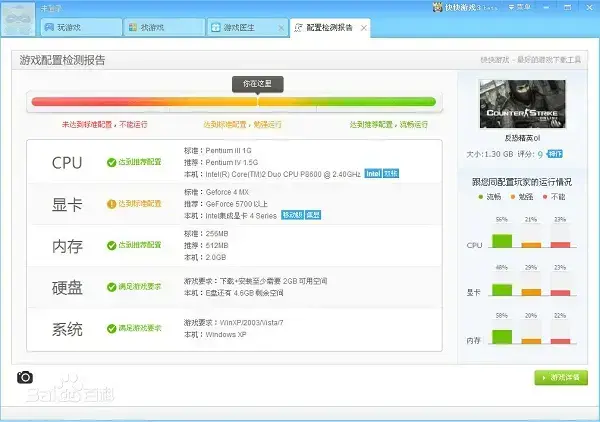Click the 你在这里 marker on the rating bar
Image resolution: width=600 pixels, height=422 pixels.
tap(258, 84)
